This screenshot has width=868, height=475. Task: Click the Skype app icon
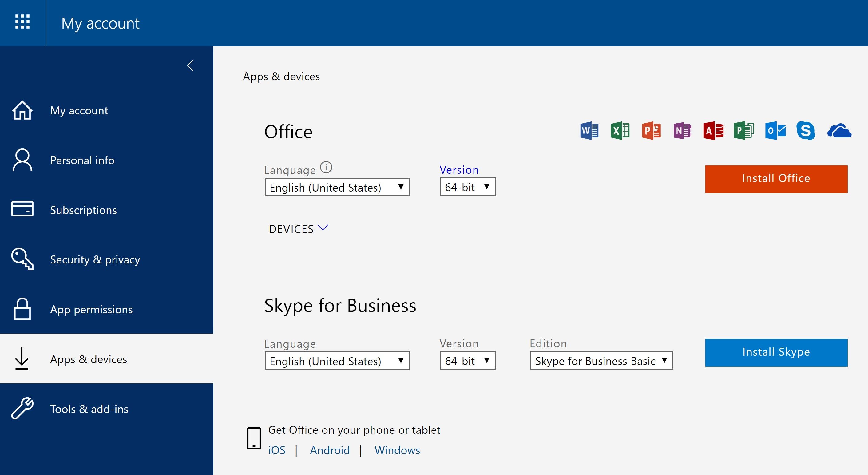coord(806,130)
